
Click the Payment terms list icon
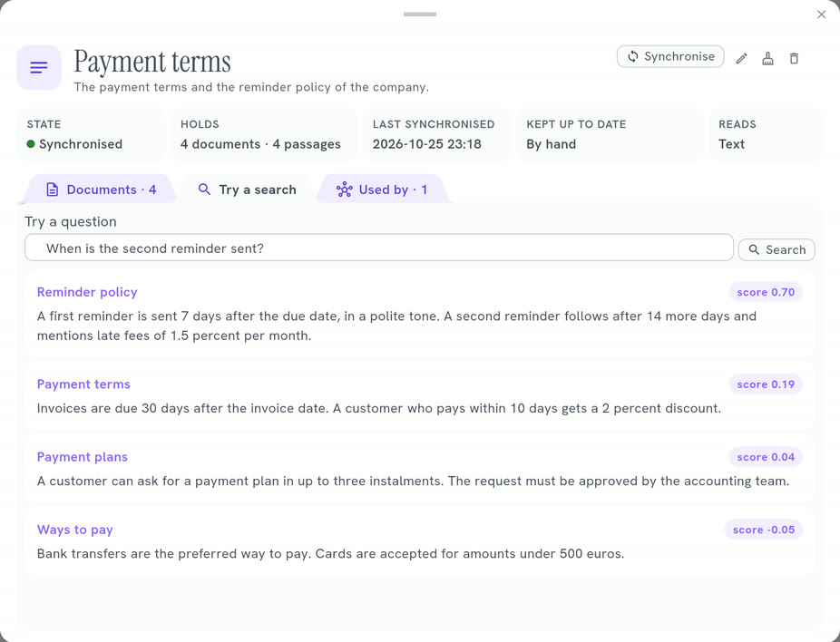39,67
